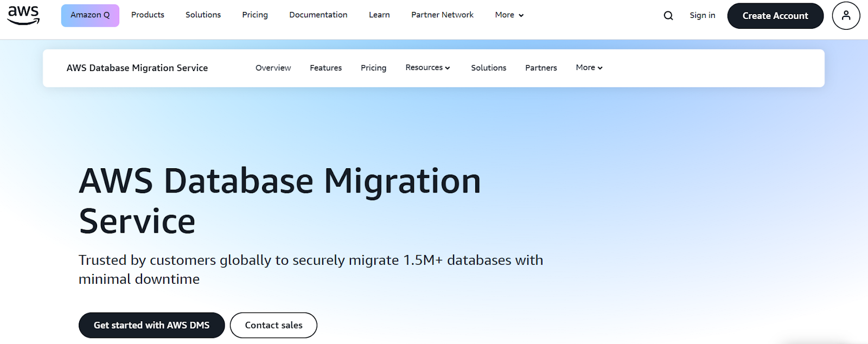Click the Contact sales button
The width and height of the screenshot is (868, 344).
pyautogui.click(x=273, y=325)
